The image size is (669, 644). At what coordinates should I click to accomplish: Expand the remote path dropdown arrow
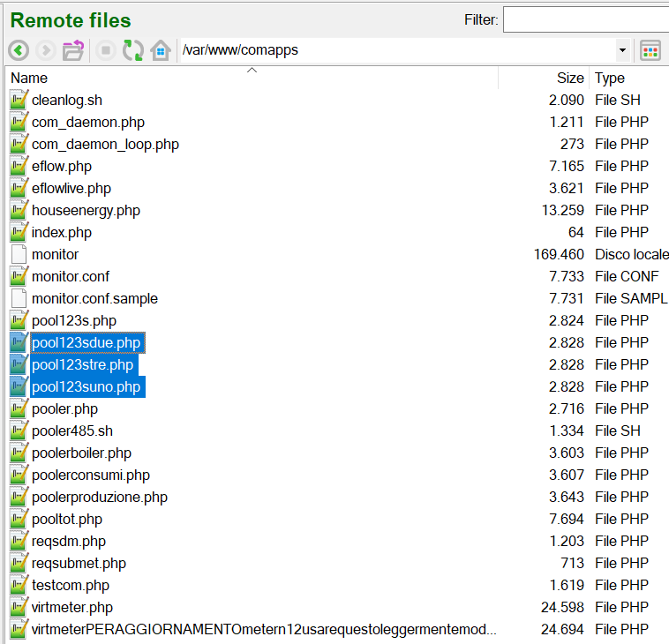(622, 50)
